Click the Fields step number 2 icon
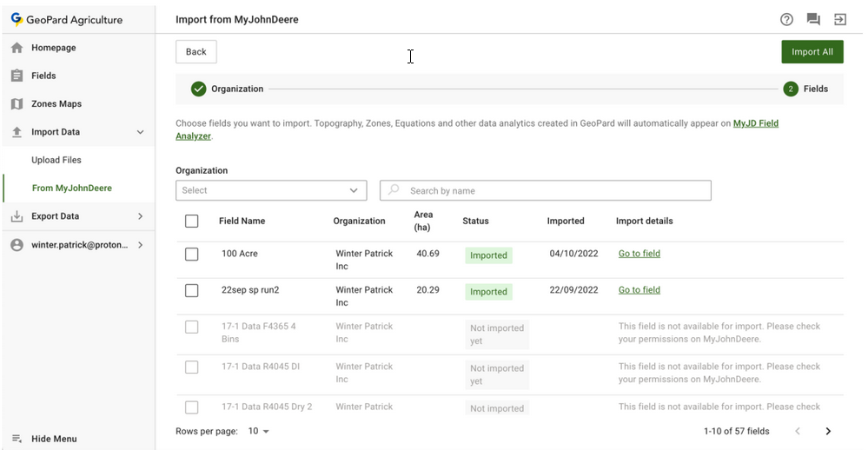Viewport: 868px width, 450px height. coord(790,89)
